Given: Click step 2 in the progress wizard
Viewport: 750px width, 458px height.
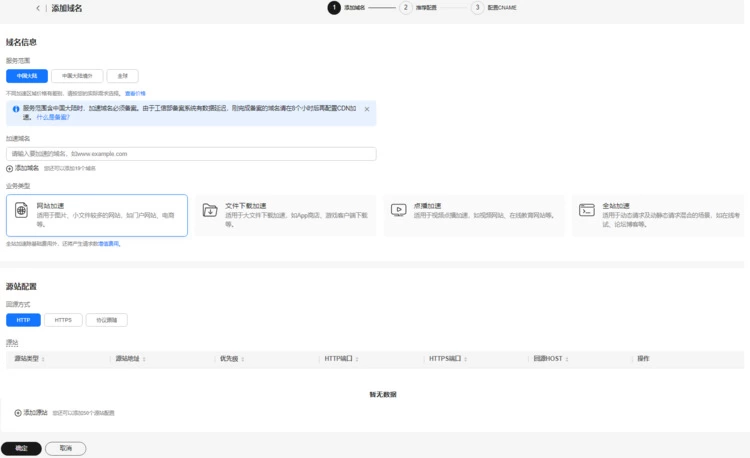Looking at the screenshot, I should (405, 8).
